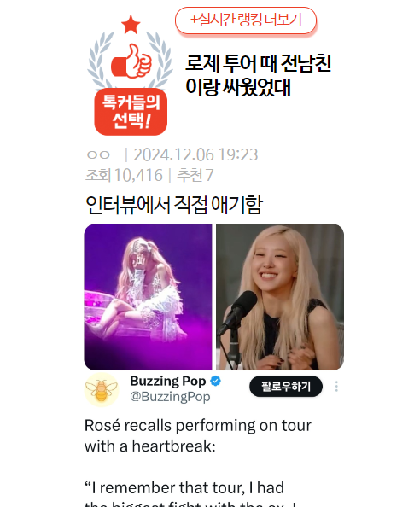420x507 pixels.
Task: Click the red star above the laurel
Action: pos(131,25)
